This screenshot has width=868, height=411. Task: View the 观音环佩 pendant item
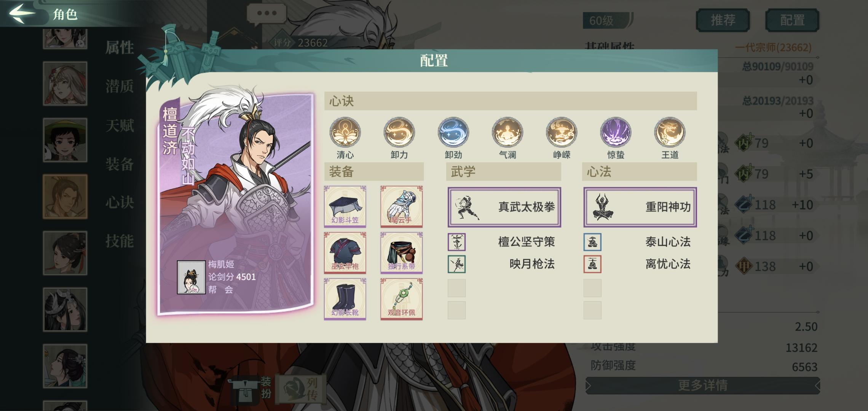point(402,299)
